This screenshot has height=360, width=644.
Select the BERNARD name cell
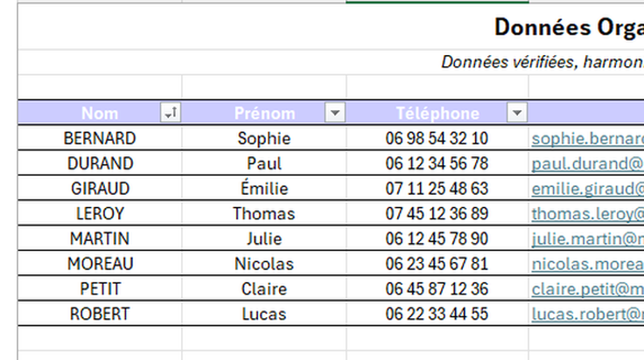(100, 138)
